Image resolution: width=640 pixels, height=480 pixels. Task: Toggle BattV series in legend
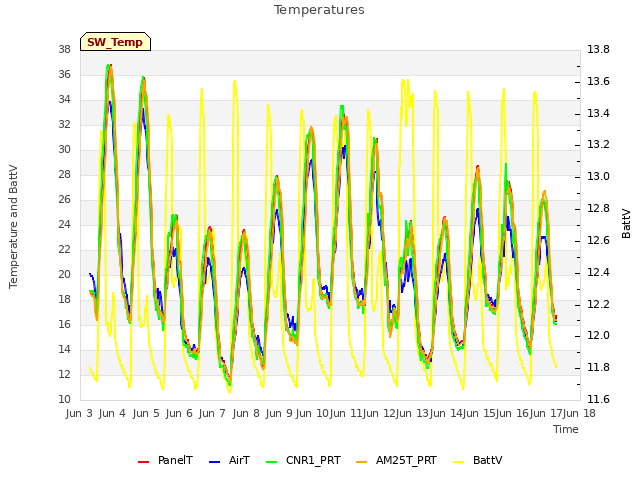point(478,460)
